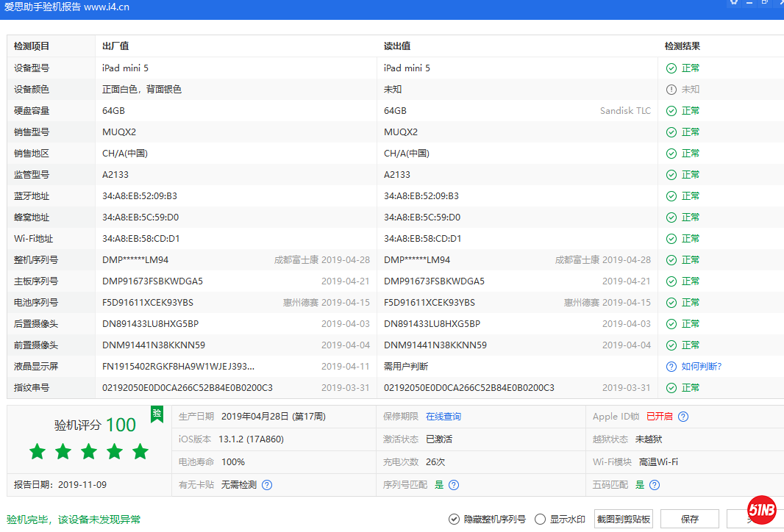784x532 pixels.
Task: Open the settings gear in title bar
Action: click(x=733, y=2)
